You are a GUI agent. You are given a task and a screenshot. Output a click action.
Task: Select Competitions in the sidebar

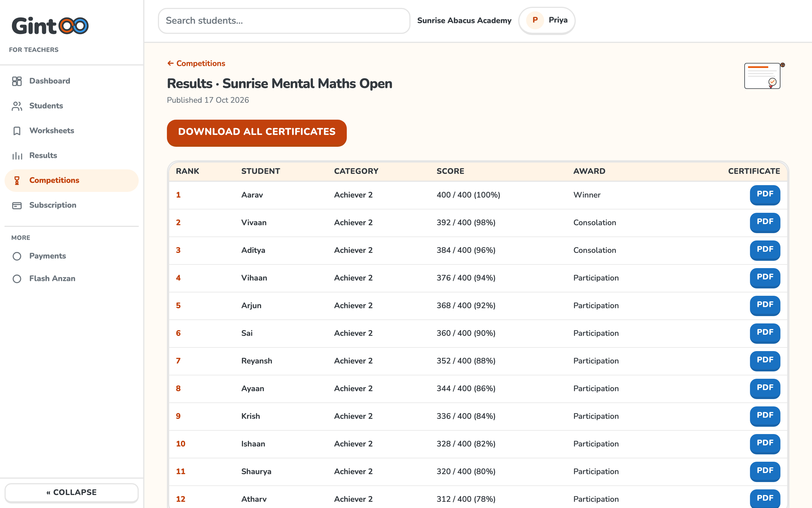[71, 180]
